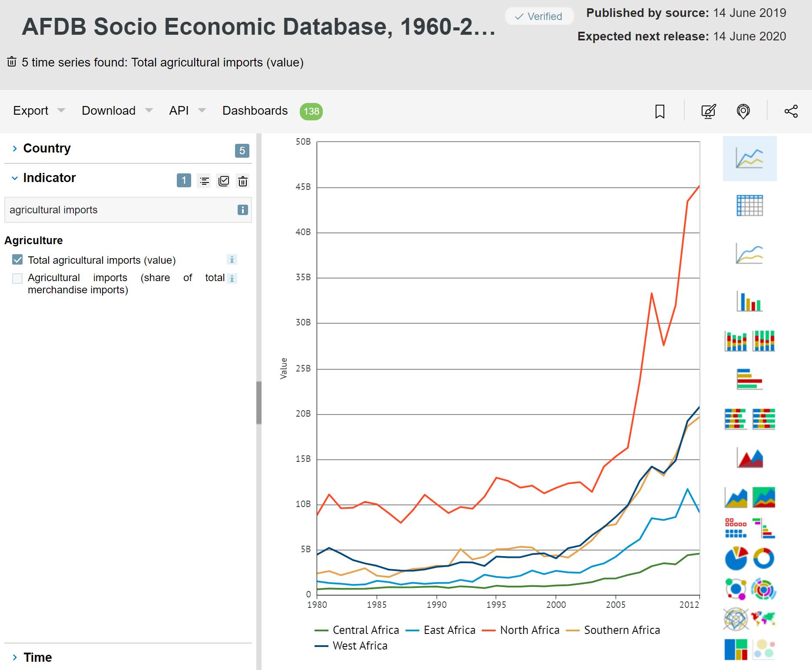Click the bookmark icon in toolbar
812x670 pixels.
click(x=660, y=111)
